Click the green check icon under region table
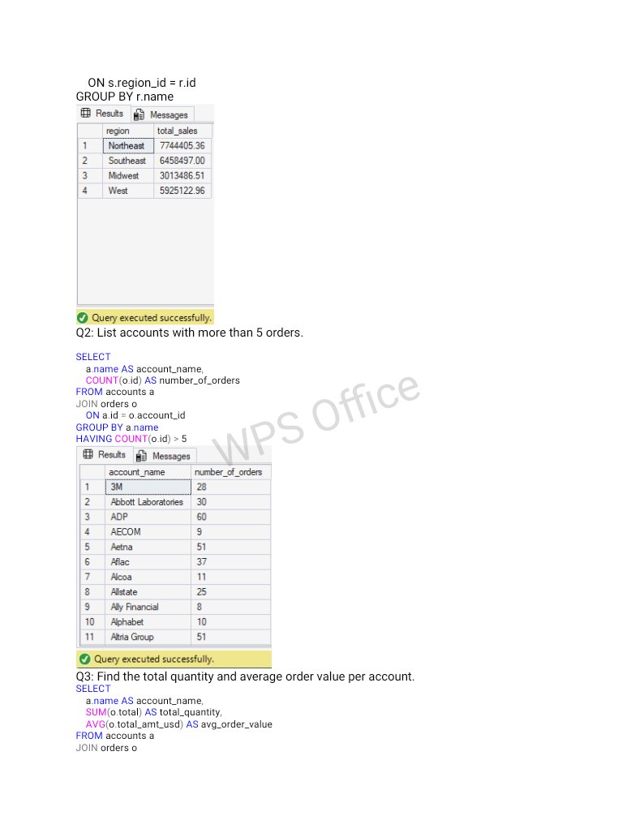Viewport: 644px width, 833px height. pos(83,318)
